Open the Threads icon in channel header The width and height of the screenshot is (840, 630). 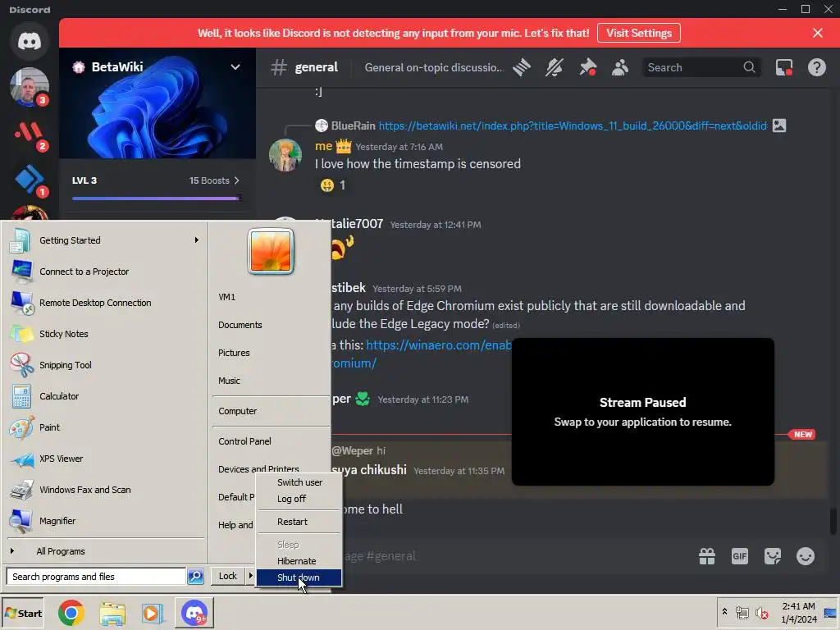pos(522,67)
